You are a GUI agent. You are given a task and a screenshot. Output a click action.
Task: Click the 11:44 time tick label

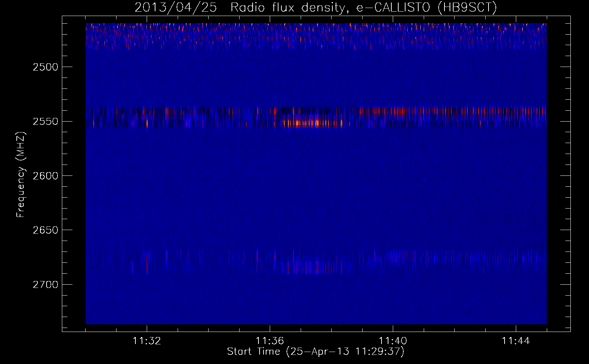coord(516,341)
